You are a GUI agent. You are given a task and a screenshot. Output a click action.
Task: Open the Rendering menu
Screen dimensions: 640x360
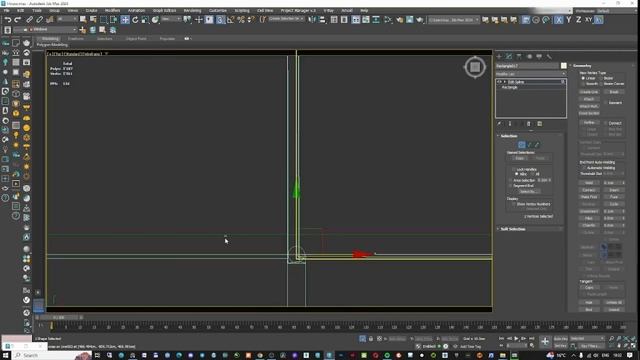click(x=192, y=10)
